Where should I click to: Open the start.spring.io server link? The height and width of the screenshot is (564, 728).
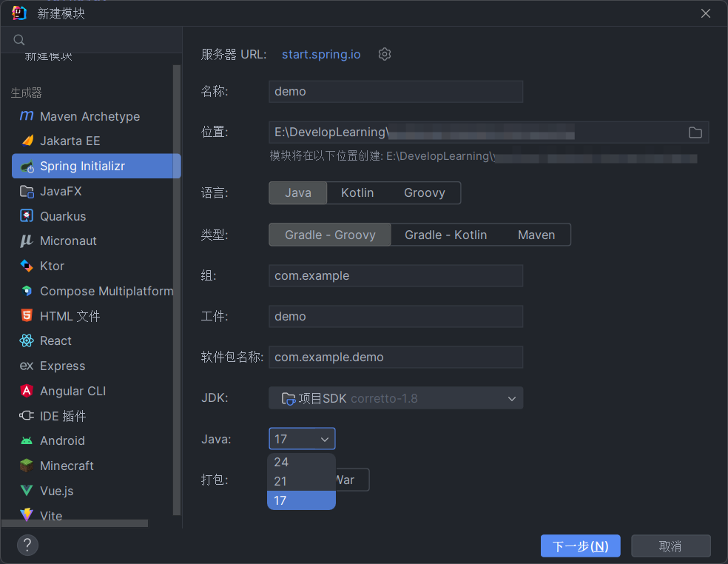click(321, 54)
